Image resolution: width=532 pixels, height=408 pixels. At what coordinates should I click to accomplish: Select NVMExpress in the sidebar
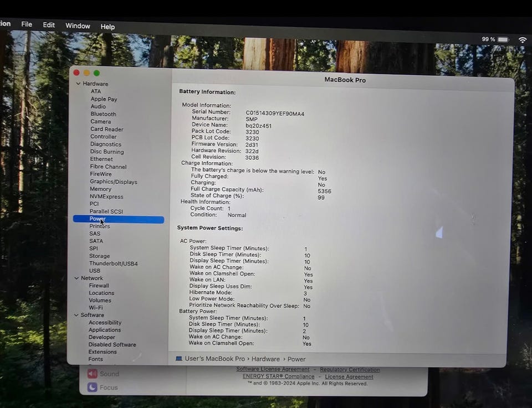tap(106, 197)
